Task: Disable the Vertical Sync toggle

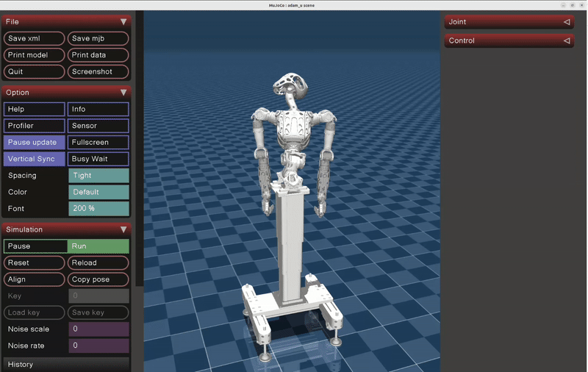Action: pos(35,159)
